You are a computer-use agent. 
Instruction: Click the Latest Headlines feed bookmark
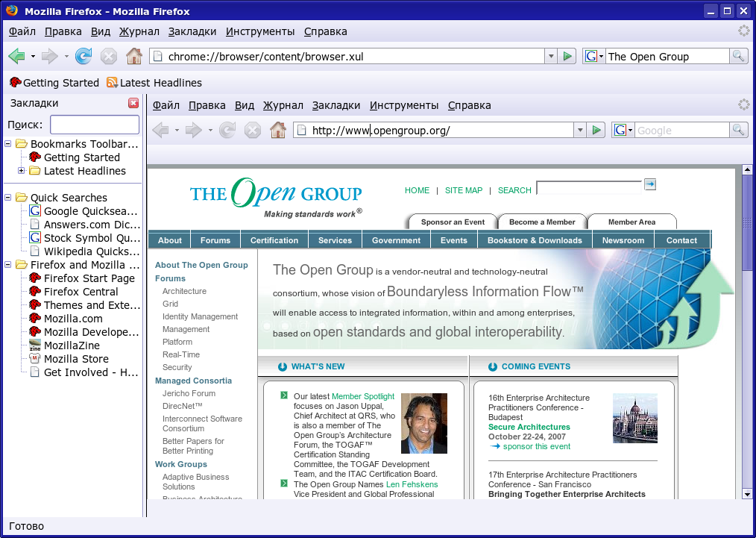pos(154,83)
